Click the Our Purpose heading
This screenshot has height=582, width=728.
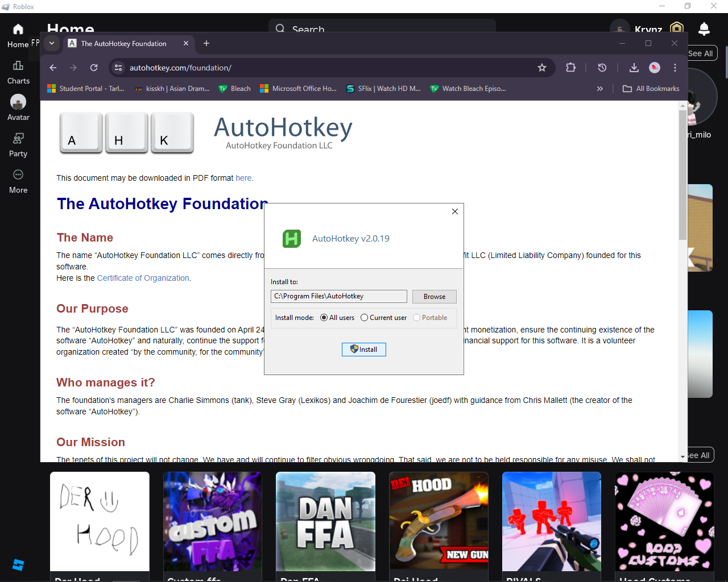pyautogui.click(x=92, y=309)
